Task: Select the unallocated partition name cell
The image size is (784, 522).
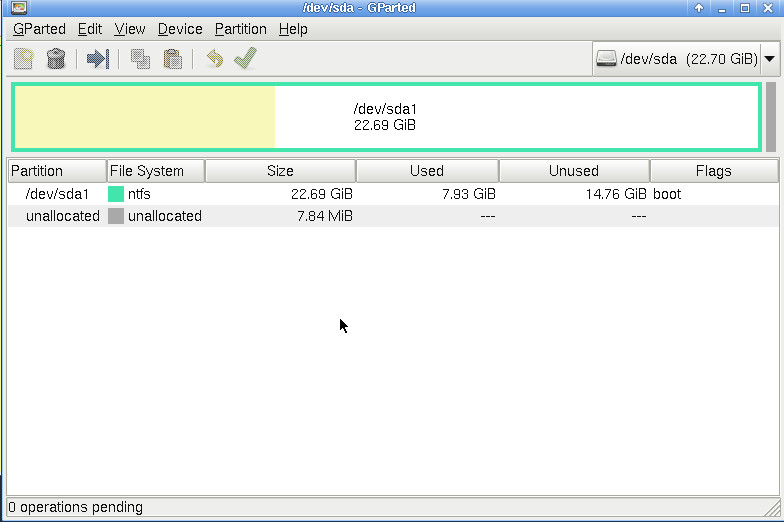Action: click(62, 216)
